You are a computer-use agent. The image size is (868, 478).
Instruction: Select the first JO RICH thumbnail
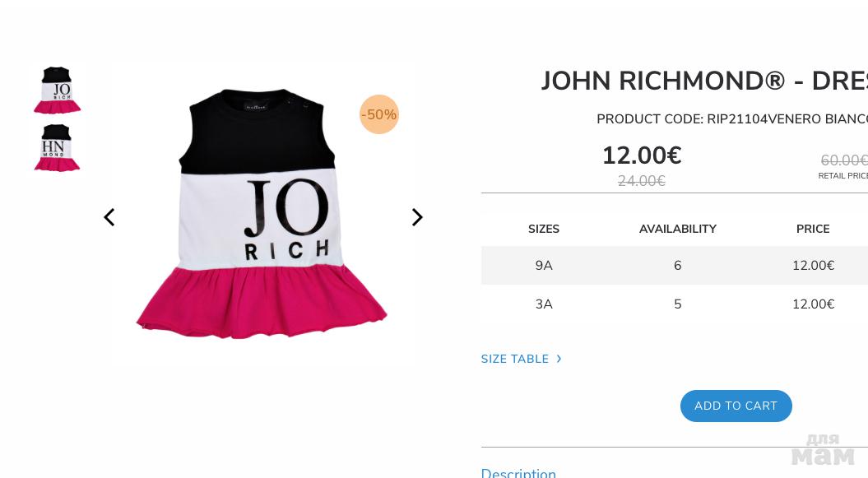pos(58,90)
